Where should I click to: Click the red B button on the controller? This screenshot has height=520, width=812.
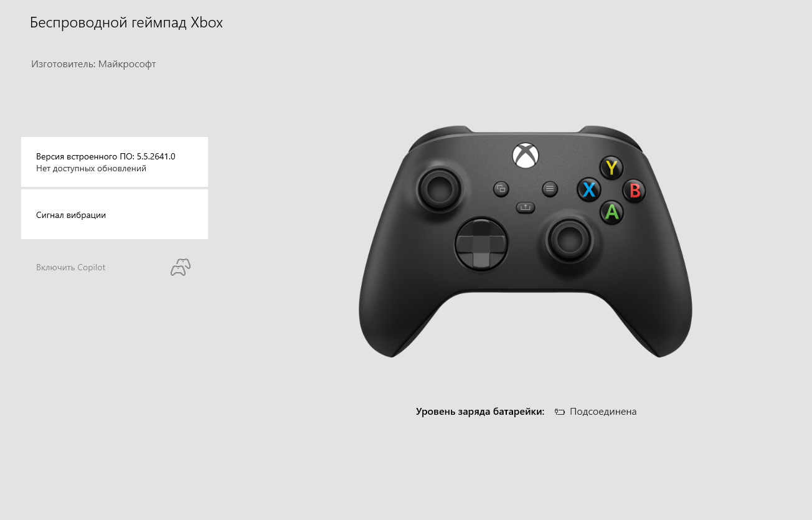click(635, 191)
